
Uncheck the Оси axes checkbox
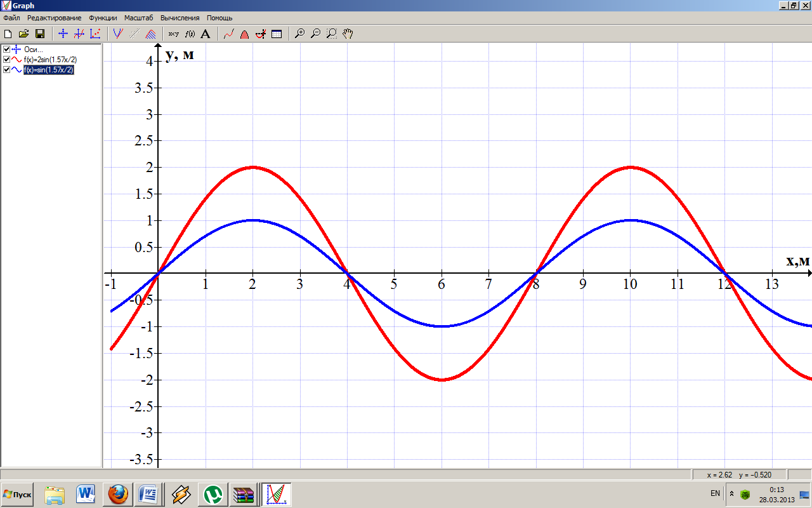[6, 50]
